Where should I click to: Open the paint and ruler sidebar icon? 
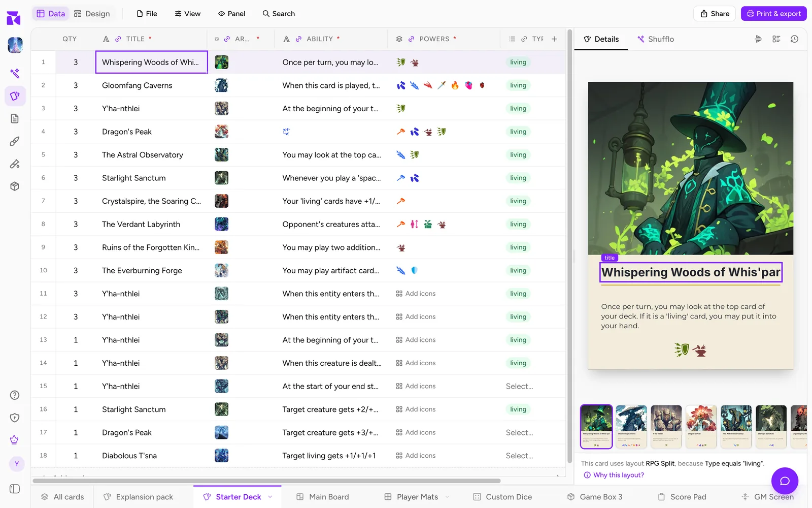(15, 164)
